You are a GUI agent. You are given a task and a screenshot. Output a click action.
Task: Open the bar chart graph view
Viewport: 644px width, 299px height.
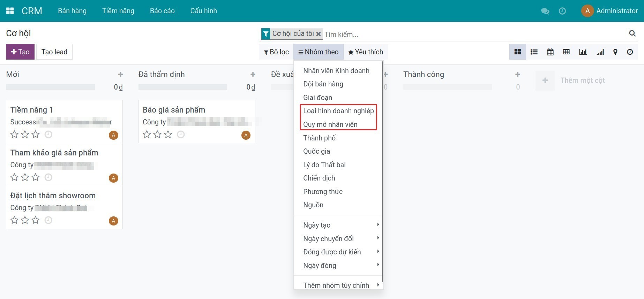[583, 52]
